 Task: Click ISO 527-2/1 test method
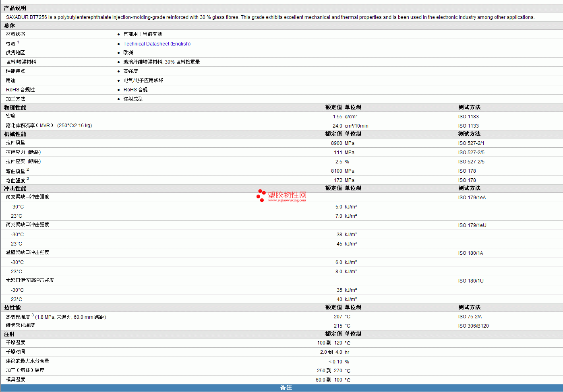click(471, 143)
